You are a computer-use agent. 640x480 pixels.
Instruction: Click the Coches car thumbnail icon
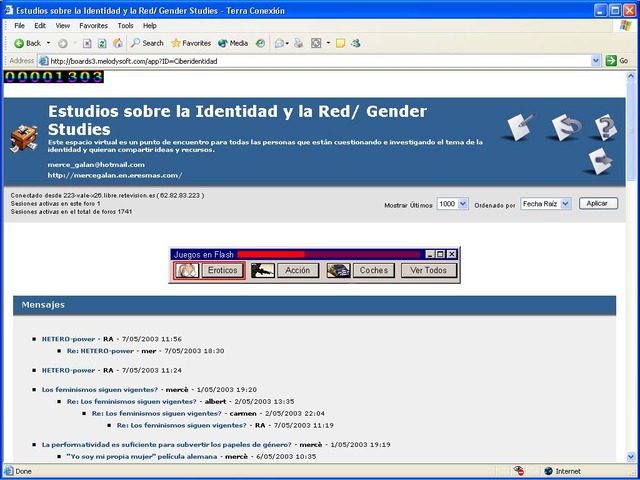pos(338,270)
